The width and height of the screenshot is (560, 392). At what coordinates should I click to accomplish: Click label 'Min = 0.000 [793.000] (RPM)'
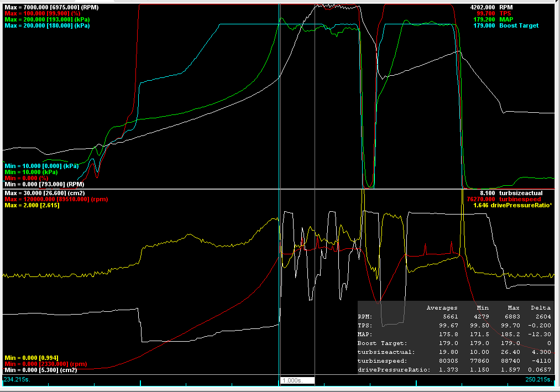[x=44, y=184]
